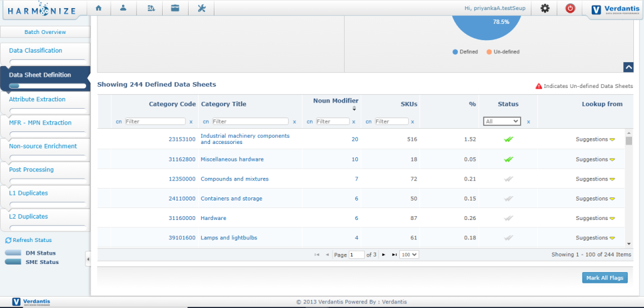Open the Attribute Extraction step

[37, 99]
